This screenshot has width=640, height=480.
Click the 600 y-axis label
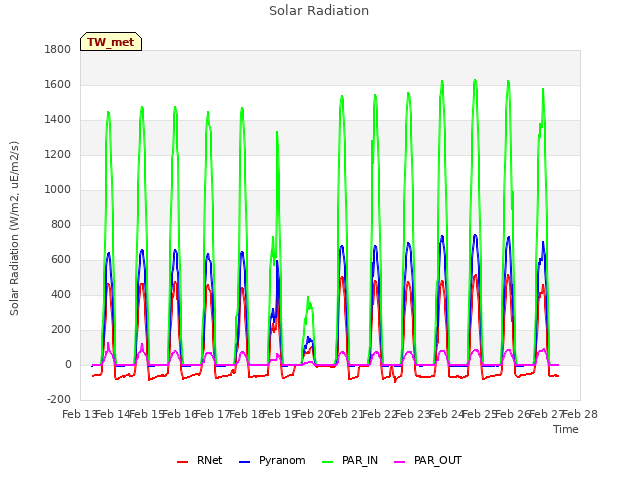coord(61,260)
